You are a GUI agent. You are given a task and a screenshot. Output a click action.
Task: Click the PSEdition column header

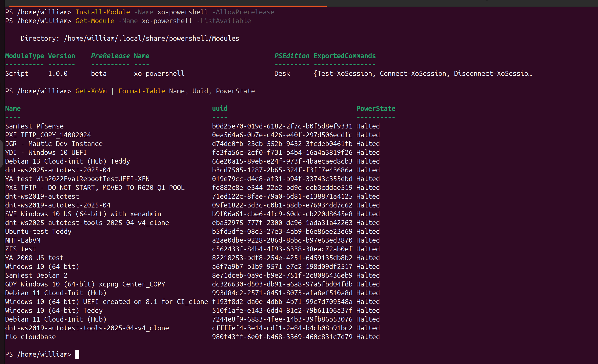292,56
